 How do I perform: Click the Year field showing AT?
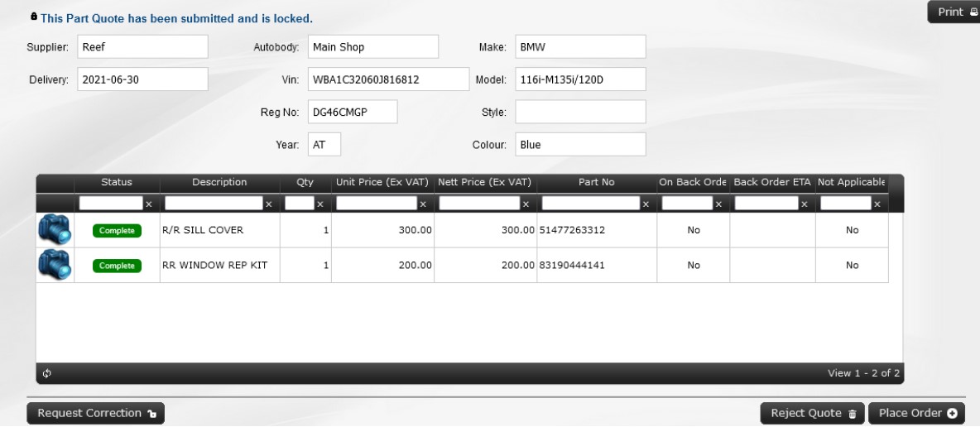click(x=324, y=145)
